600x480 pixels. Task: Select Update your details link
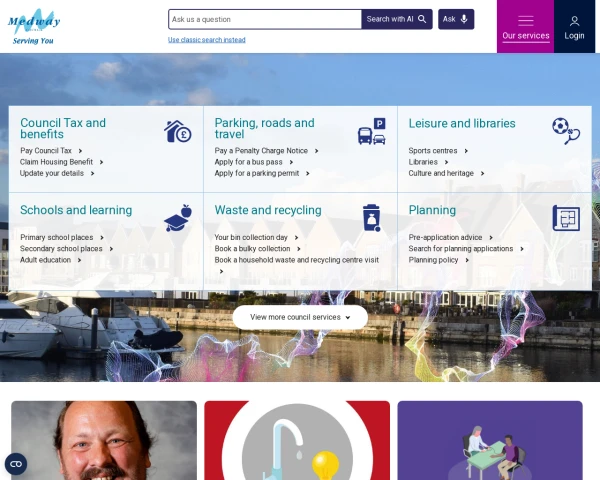point(52,173)
